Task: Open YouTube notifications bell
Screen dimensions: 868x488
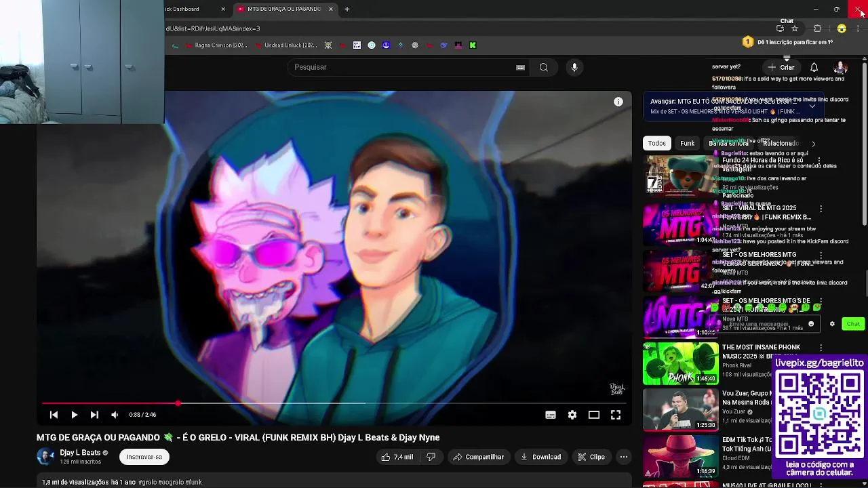Action: click(x=814, y=67)
